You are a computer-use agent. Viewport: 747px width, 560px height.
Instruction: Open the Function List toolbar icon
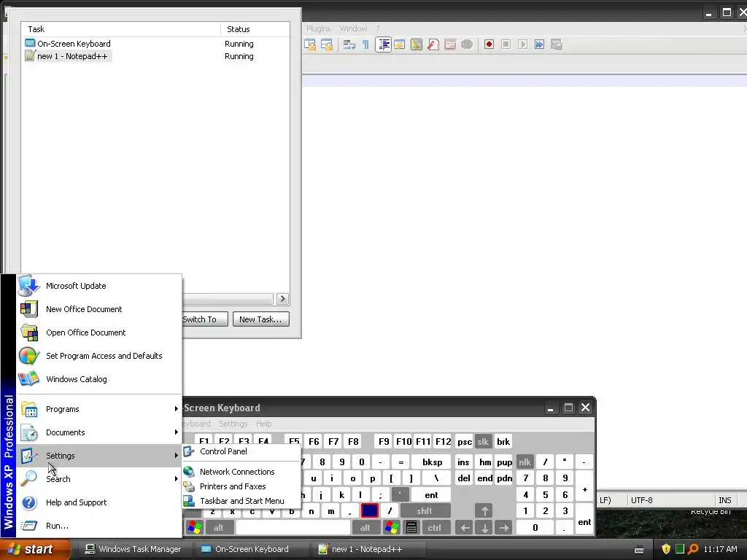point(433,44)
